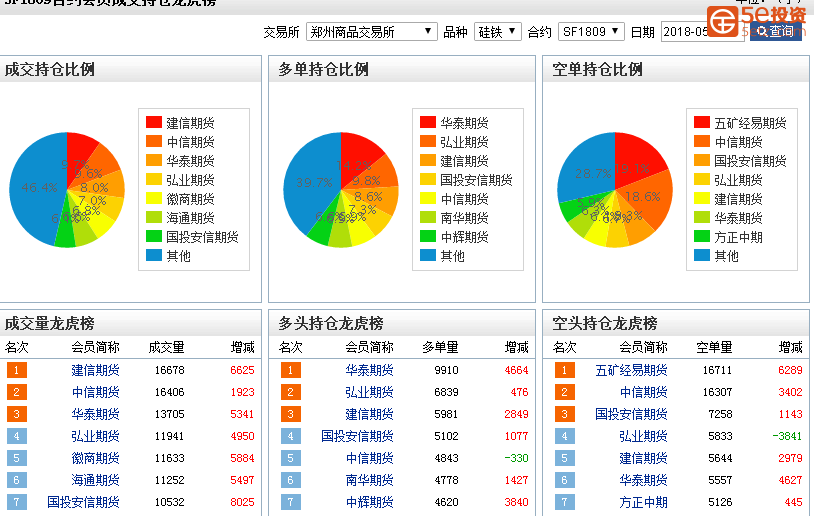814x516 pixels.
Task: Click the 成交持仓比例 panel title
Action: (x=50, y=69)
